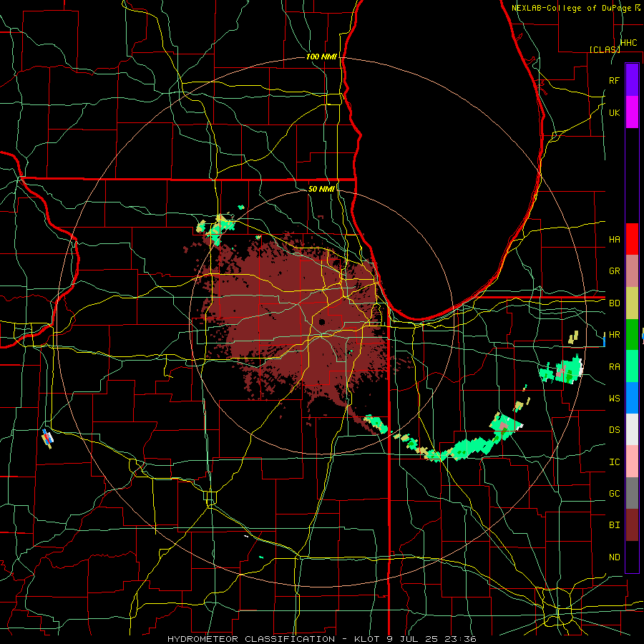Select the yellow BD legend color block
This screenshot has width=644, height=644.
(632, 303)
